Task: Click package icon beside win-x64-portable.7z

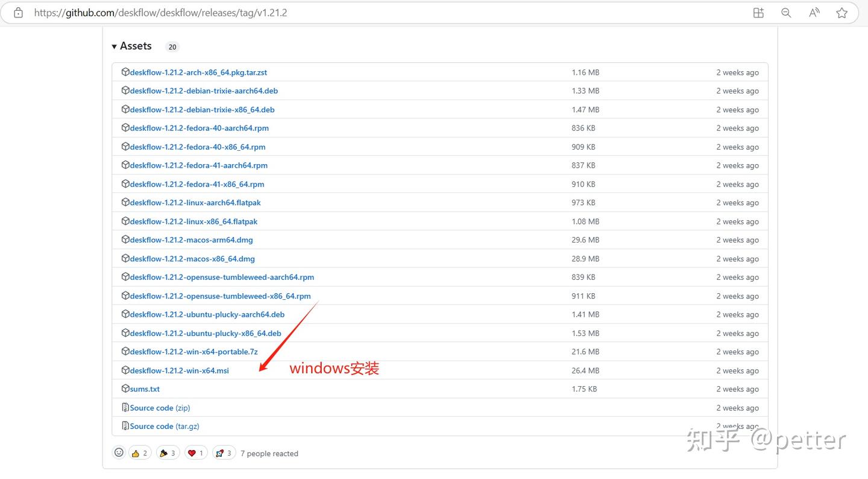Action: coord(125,351)
